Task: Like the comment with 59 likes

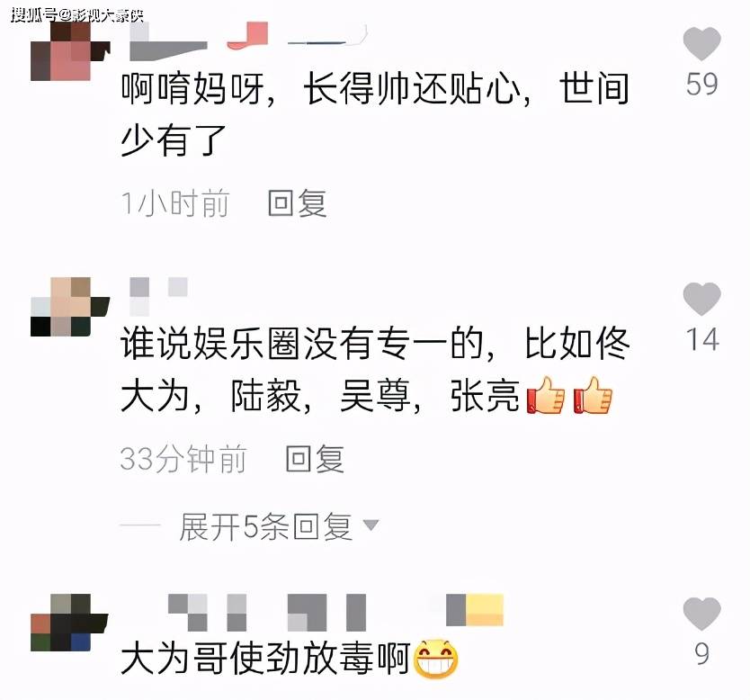Action: point(701,44)
